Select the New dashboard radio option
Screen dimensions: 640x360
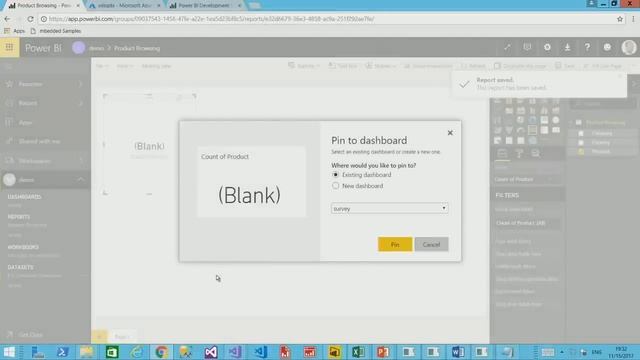pos(336,186)
